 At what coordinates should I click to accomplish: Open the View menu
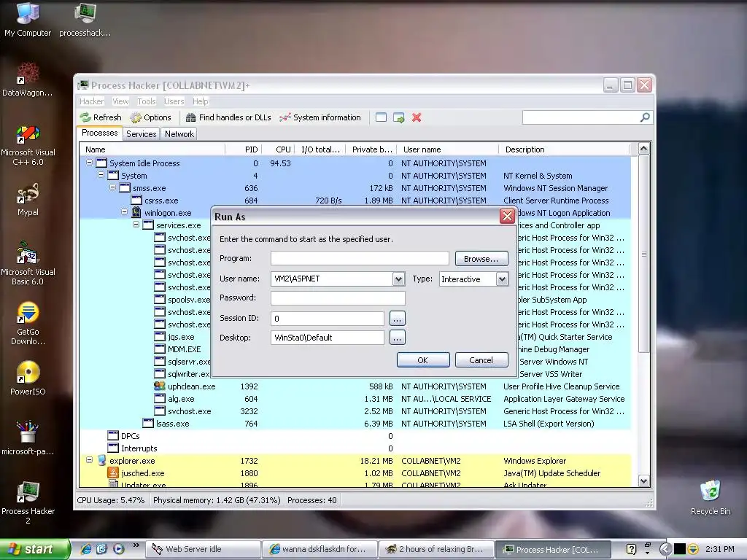(x=120, y=101)
